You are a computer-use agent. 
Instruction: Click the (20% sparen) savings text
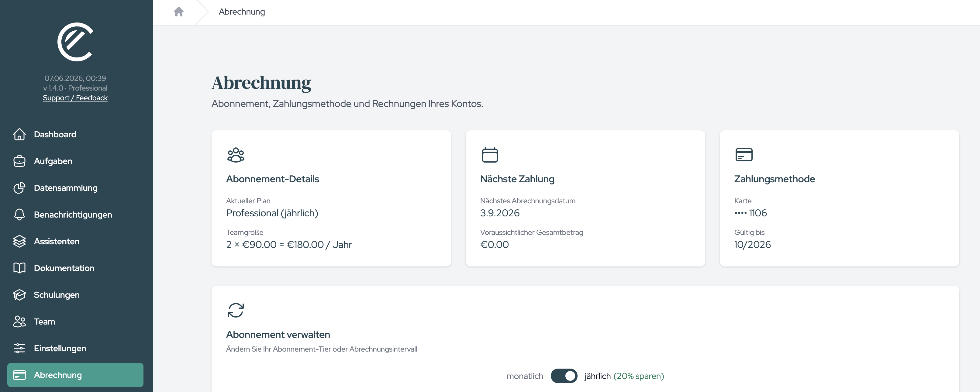(x=639, y=376)
